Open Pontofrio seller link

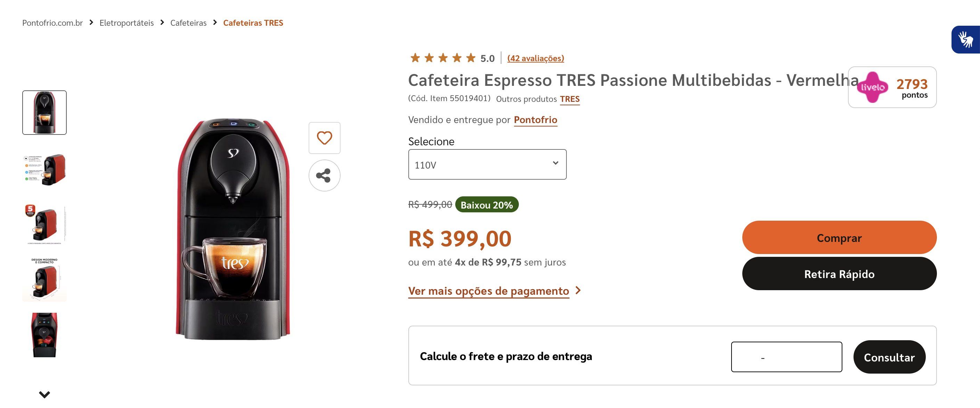(x=535, y=120)
